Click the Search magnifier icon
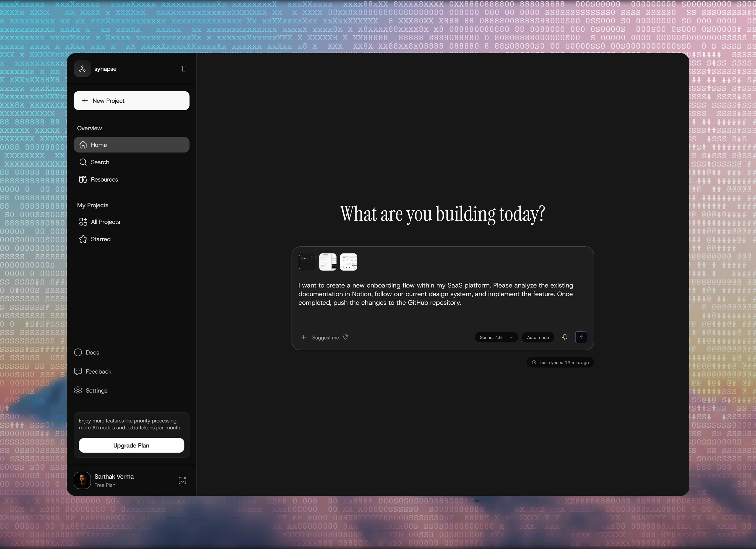This screenshot has height=549, width=756. click(83, 162)
